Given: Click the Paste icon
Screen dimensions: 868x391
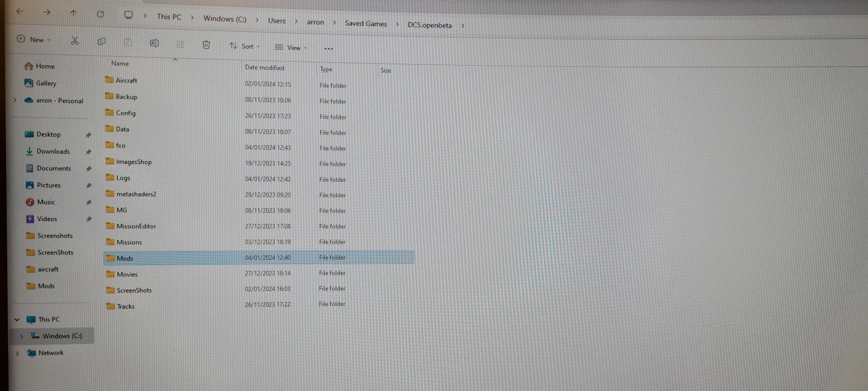Looking at the screenshot, I should click(x=128, y=42).
